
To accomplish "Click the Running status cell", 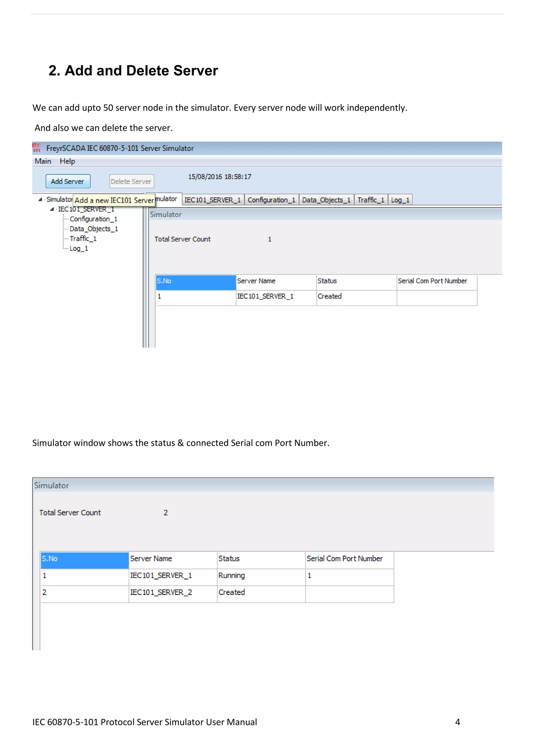I will click(x=261, y=577).
